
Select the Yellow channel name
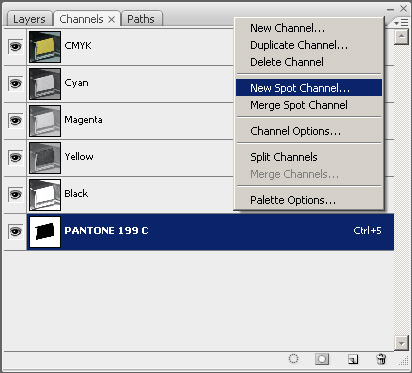79,157
